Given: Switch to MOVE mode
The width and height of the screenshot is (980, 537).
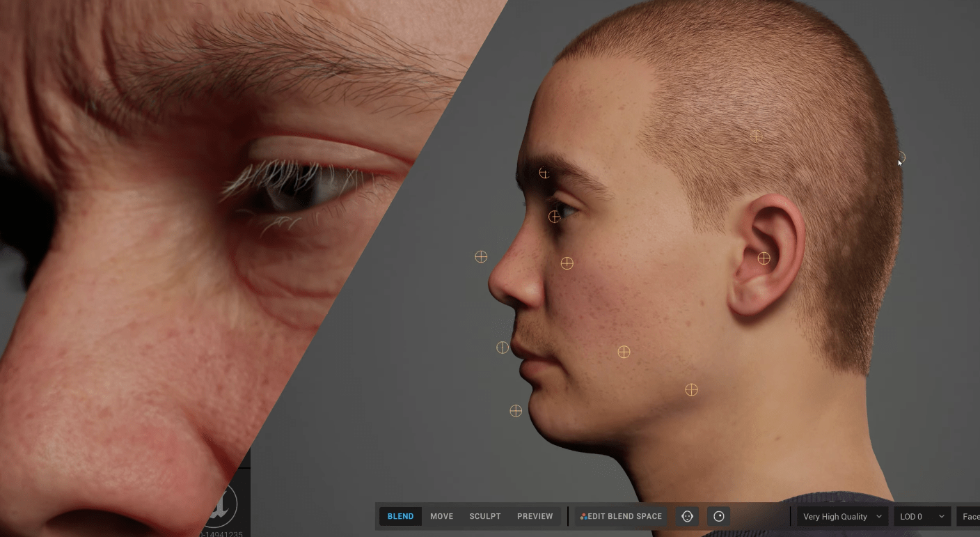Looking at the screenshot, I should tap(441, 516).
